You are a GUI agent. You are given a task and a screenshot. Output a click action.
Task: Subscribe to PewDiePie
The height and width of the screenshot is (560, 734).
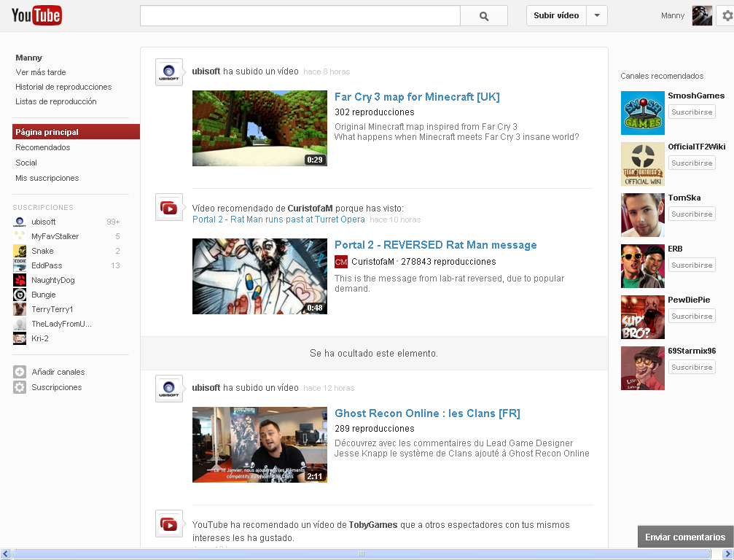coord(692,316)
